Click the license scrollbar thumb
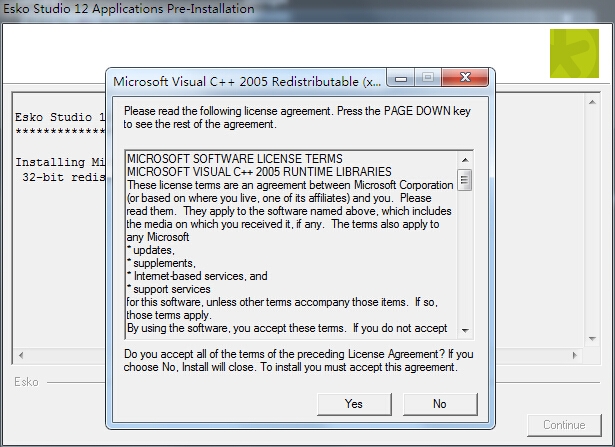615x447 pixels. click(x=465, y=181)
